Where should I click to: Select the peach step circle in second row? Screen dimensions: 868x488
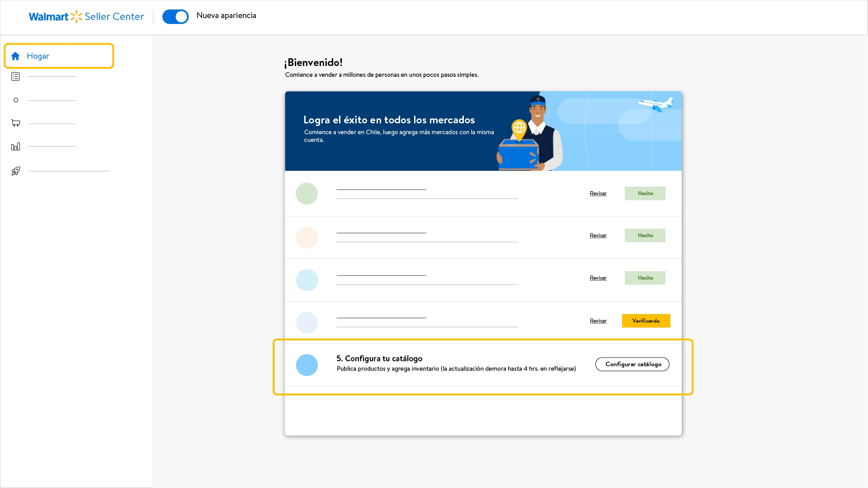(x=307, y=238)
